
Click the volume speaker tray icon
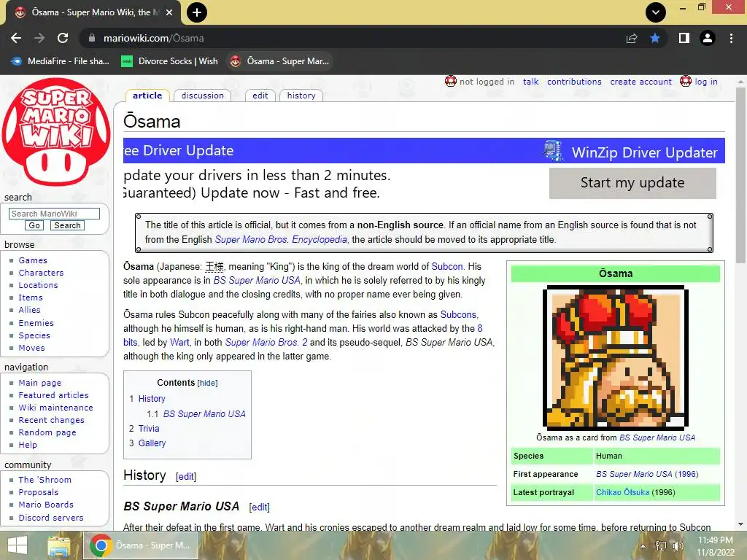tap(678, 546)
